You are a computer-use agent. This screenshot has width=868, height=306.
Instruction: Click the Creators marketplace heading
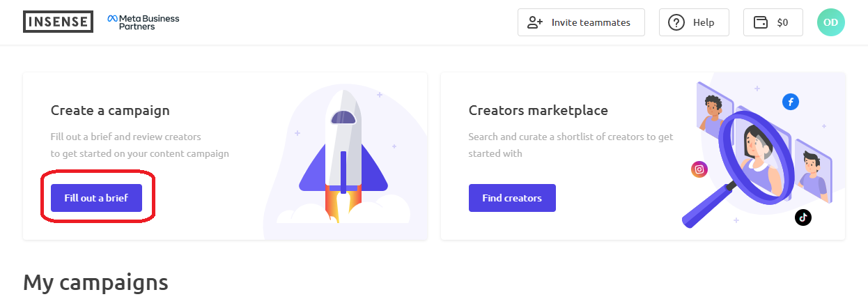coord(538,110)
